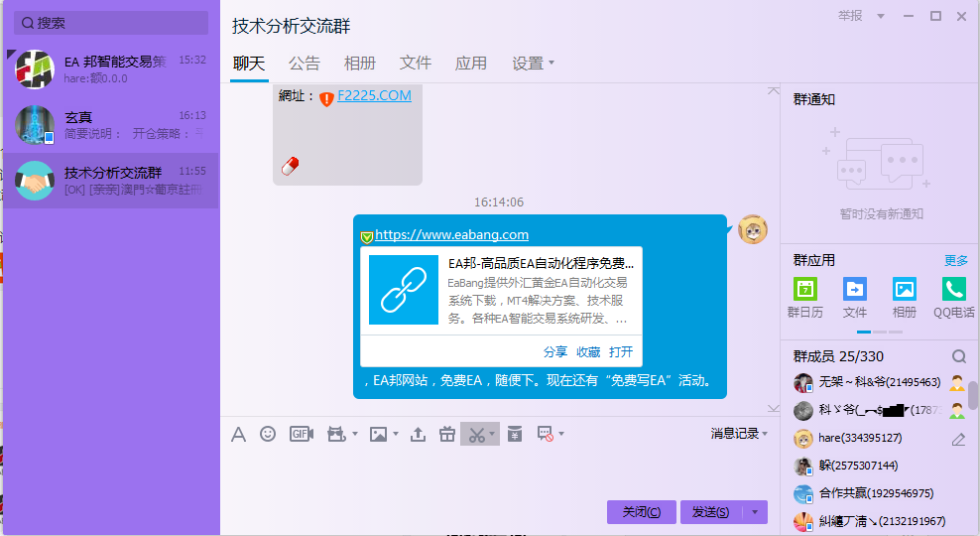Switch to the 相册 album tab
The height and width of the screenshot is (536, 980).
[x=360, y=64]
